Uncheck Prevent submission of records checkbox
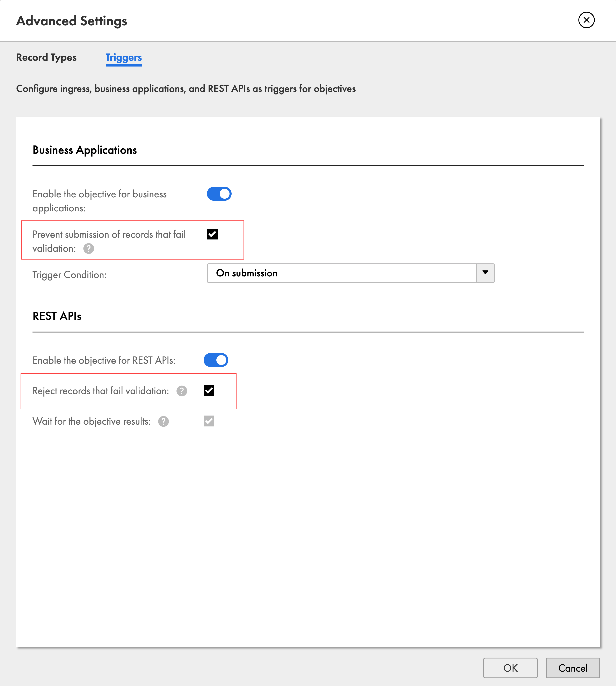The height and width of the screenshot is (686, 616). (x=212, y=234)
